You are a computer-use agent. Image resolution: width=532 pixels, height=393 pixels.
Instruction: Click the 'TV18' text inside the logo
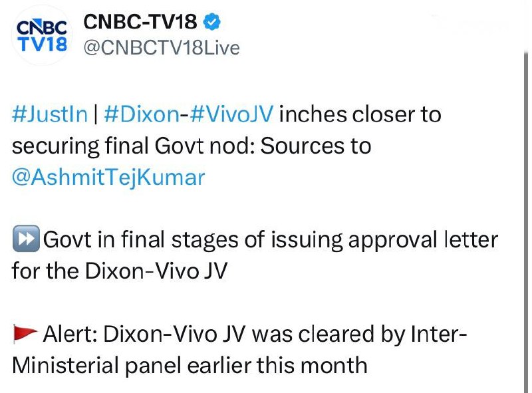click(x=42, y=44)
